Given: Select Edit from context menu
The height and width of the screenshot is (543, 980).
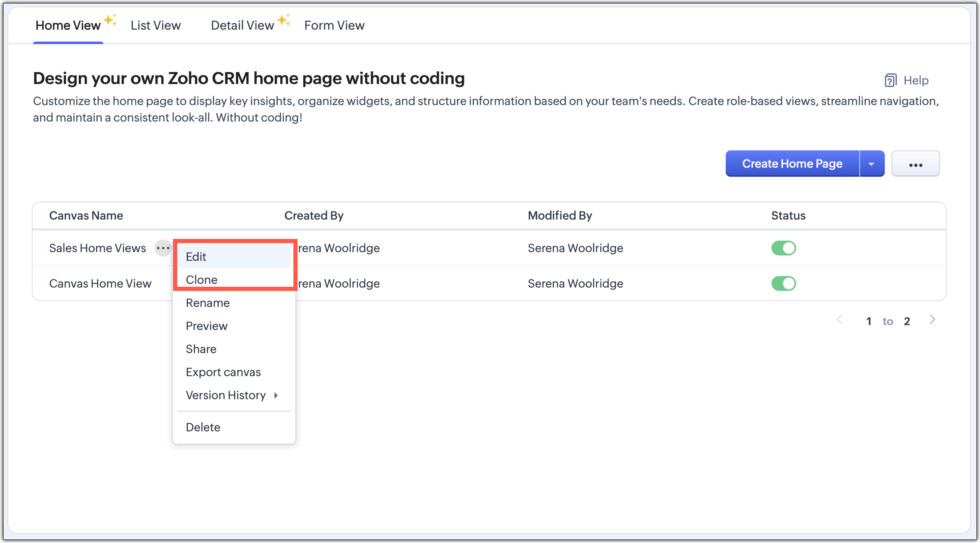Looking at the screenshot, I should click(196, 257).
